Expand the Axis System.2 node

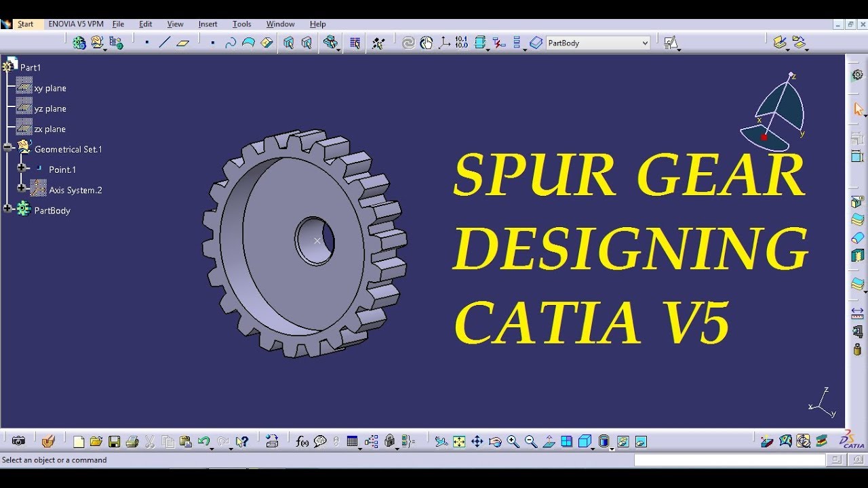[x=22, y=188]
